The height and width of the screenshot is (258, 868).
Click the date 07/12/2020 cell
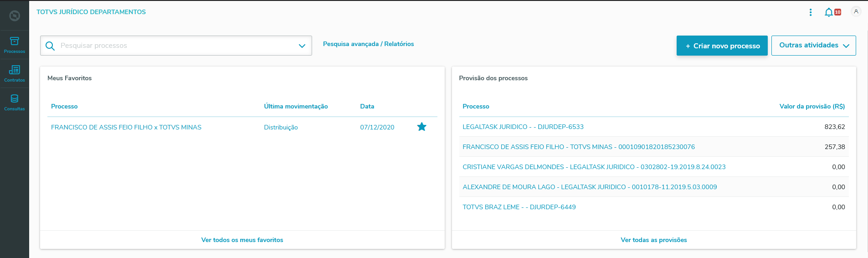377,127
